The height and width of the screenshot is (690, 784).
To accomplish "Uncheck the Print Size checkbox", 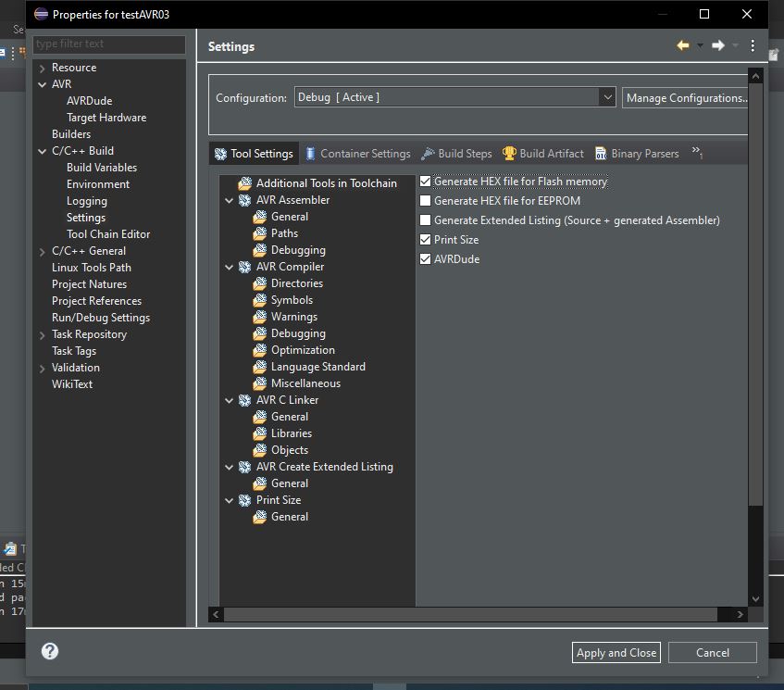I will point(425,240).
